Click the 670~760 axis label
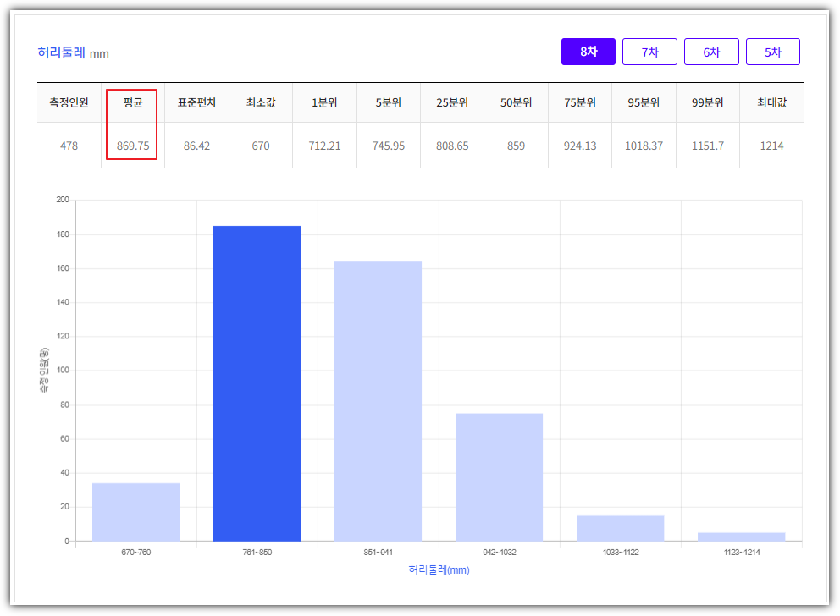The image size is (840, 616). click(x=136, y=553)
